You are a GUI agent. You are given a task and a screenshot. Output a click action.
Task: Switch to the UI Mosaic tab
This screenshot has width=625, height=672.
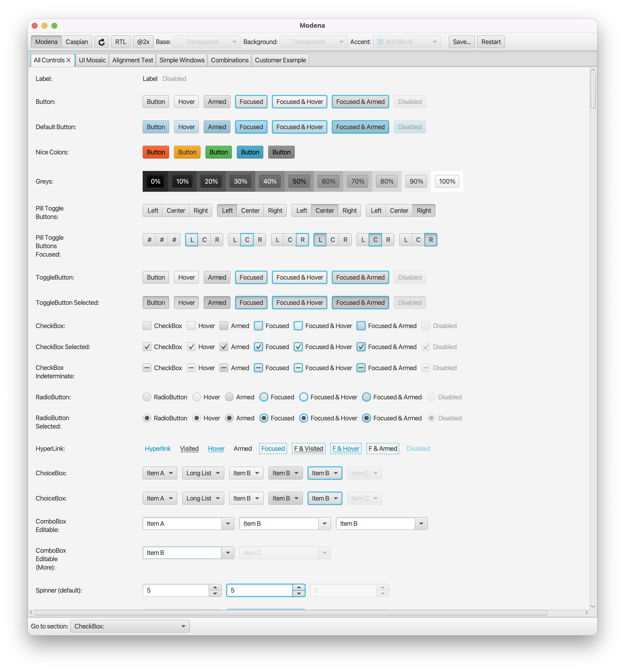pos(92,60)
